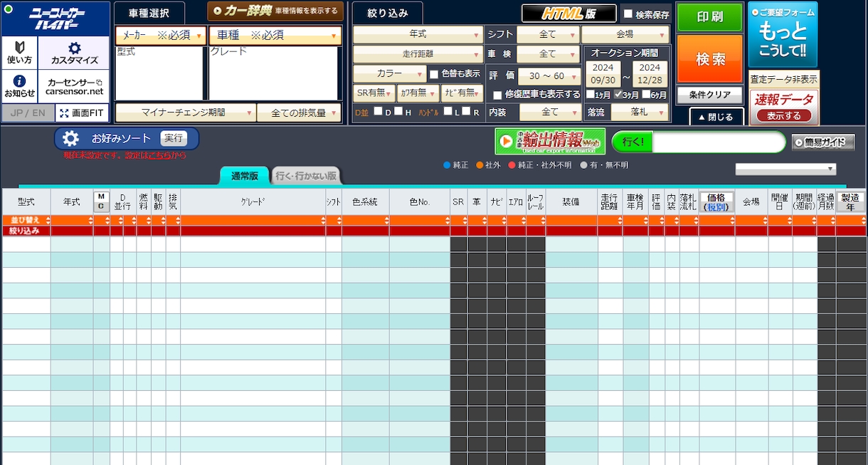Screen dimensions: 868x465
Task: Uncheck the 3ヶ月 auction period checkbox
Action: (x=618, y=95)
